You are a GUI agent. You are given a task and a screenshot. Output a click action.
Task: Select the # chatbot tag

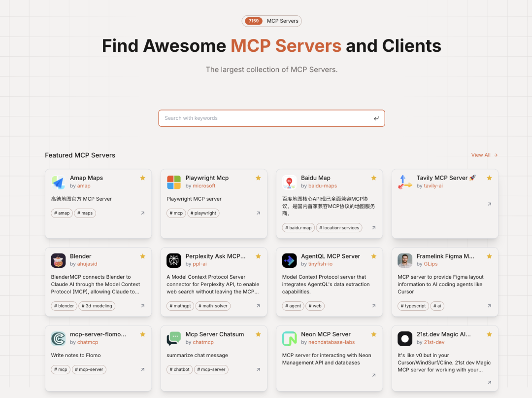pos(179,369)
